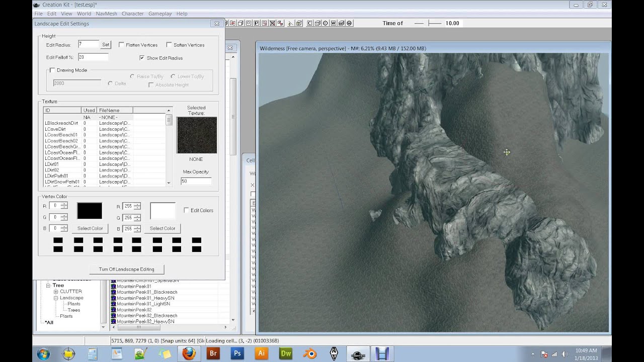Image resolution: width=644 pixels, height=362 pixels.
Task: Open Photoshop from the taskbar
Action: 237,353
